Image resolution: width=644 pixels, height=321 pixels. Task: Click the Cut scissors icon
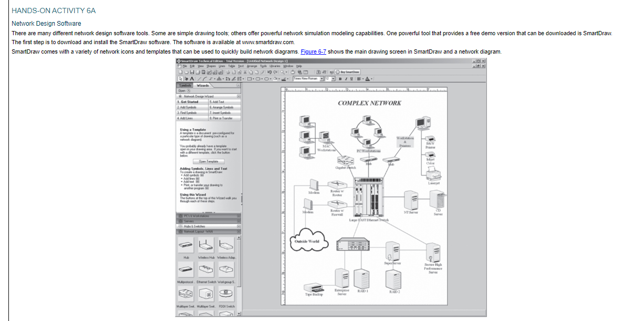[245, 72]
